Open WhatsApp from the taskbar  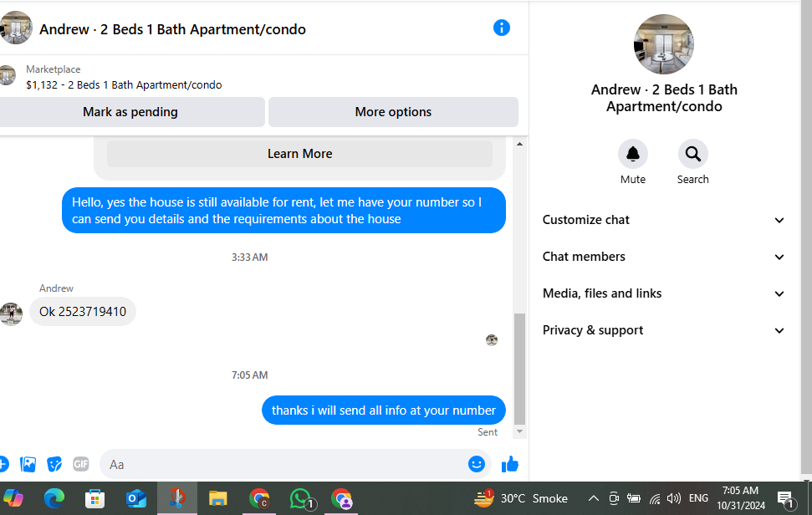click(301, 499)
